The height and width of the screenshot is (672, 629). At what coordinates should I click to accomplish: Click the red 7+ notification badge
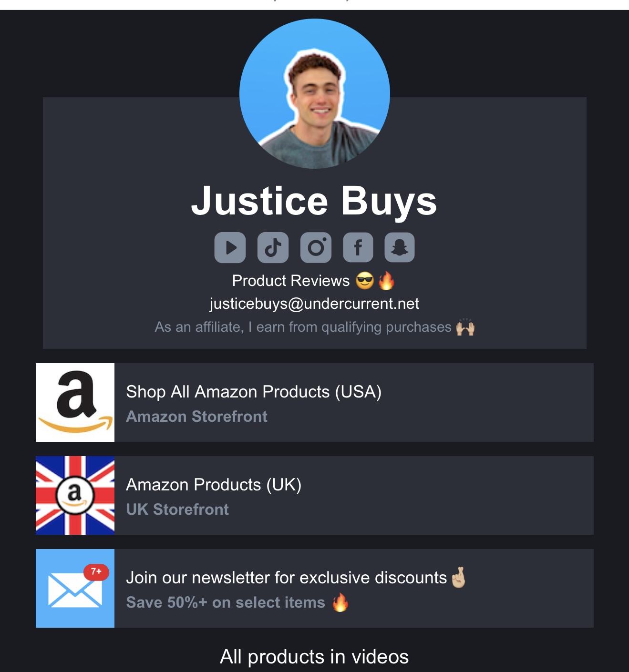click(96, 572)
